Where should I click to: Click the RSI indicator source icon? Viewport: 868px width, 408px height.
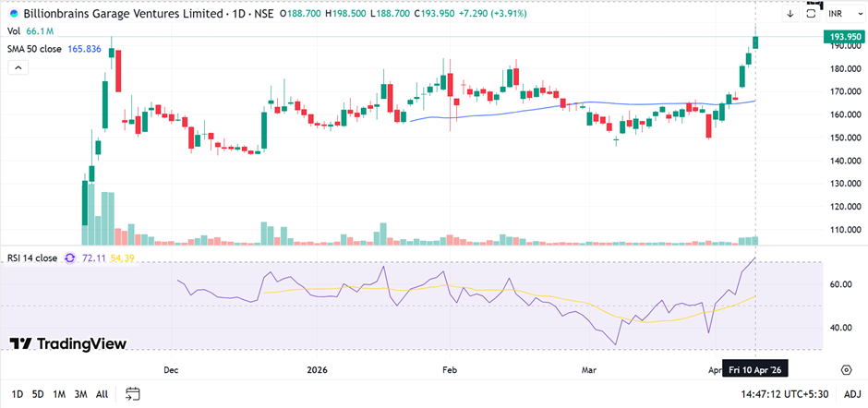(x=70, y=258)
